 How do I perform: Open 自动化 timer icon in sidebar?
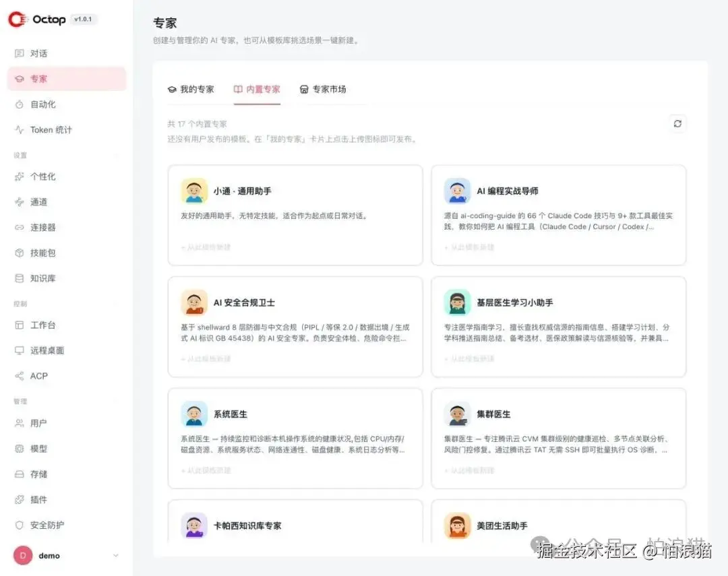pos(19,104)
